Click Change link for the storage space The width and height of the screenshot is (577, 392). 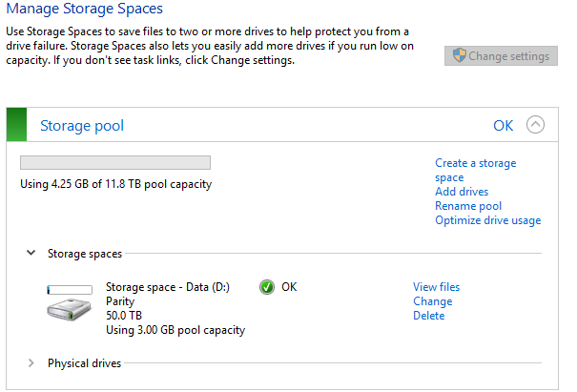(432, 301)
